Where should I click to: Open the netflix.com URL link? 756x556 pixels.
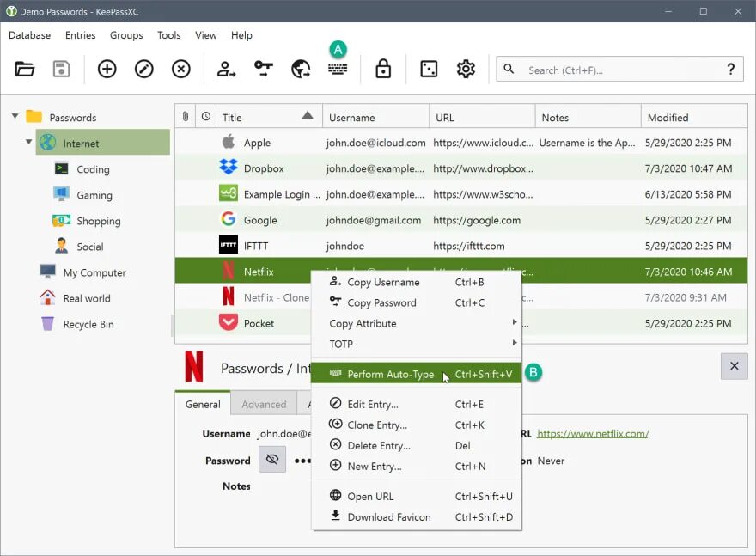tap(593, 433)
